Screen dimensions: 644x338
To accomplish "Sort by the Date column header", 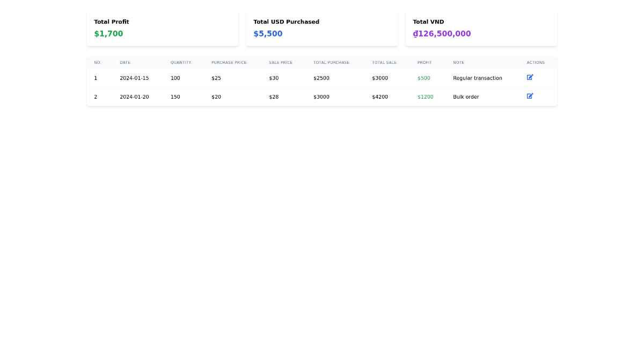I will [x=125, y=63].
